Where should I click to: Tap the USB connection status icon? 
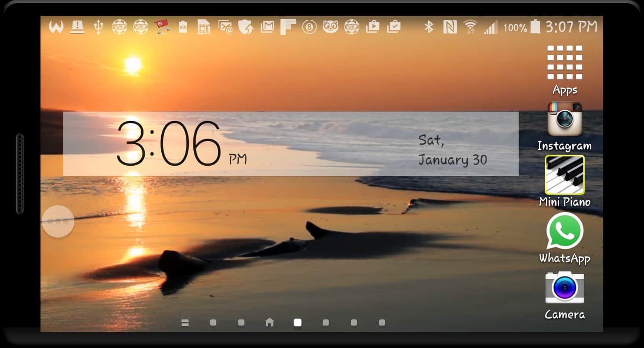(98, 27)
